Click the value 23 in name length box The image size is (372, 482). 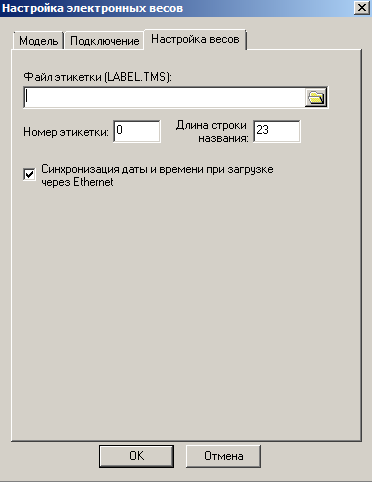[262, 130]
